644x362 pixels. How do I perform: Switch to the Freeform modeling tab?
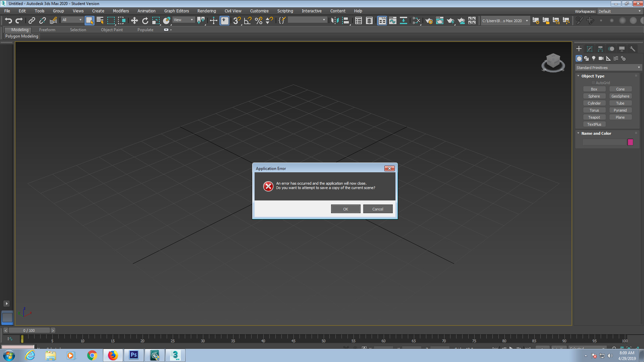(x=47, y=29)
